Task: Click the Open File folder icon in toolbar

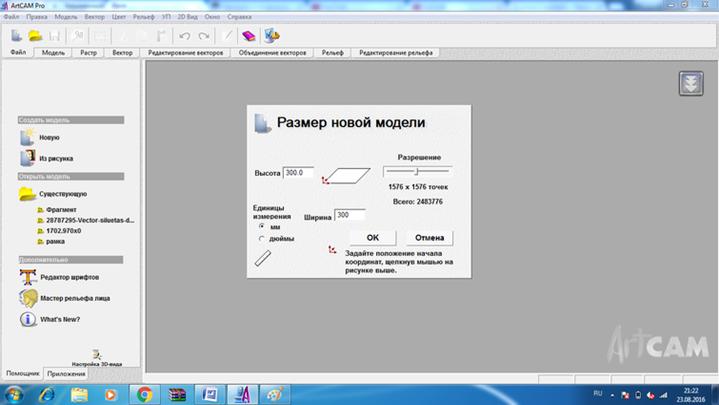Action: 35,35
